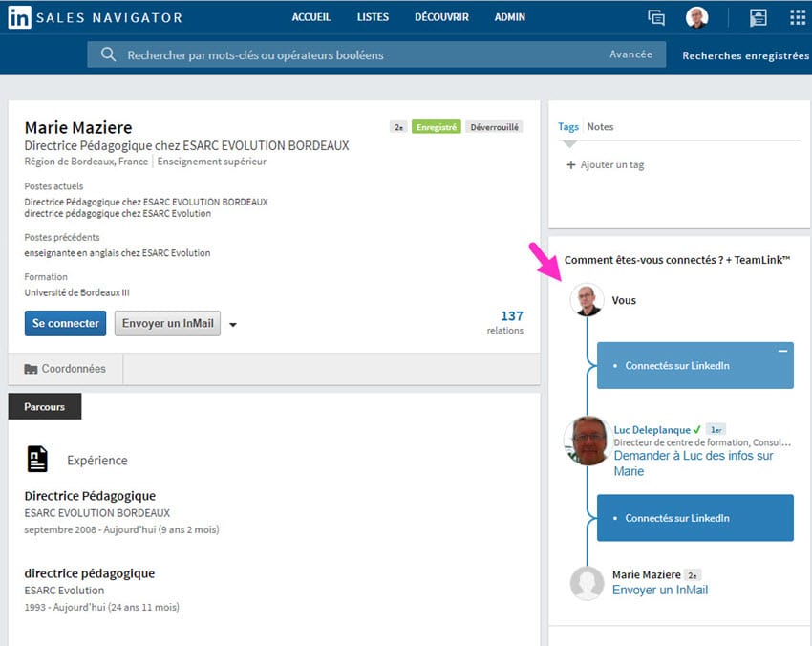Click the Envoyer un InMail button
Screen dimensions: 812x646
[x=168, y=323]
